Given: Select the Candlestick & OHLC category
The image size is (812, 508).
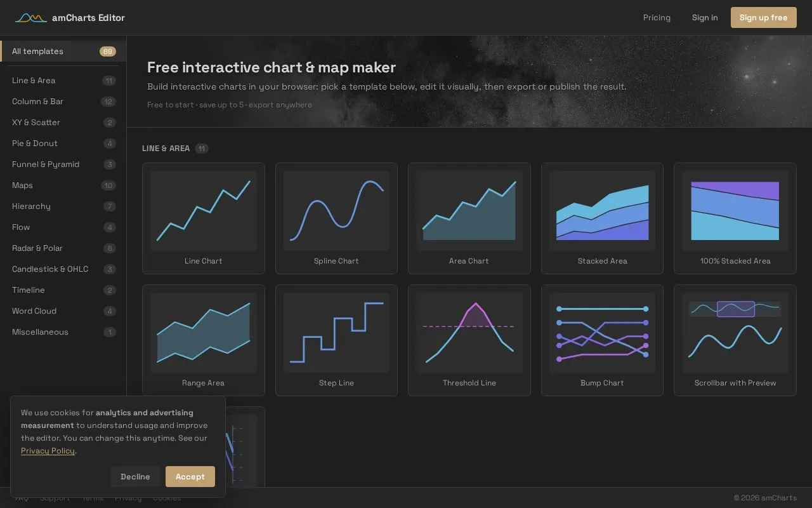Looking at the screenshot, I should [63, 269].
